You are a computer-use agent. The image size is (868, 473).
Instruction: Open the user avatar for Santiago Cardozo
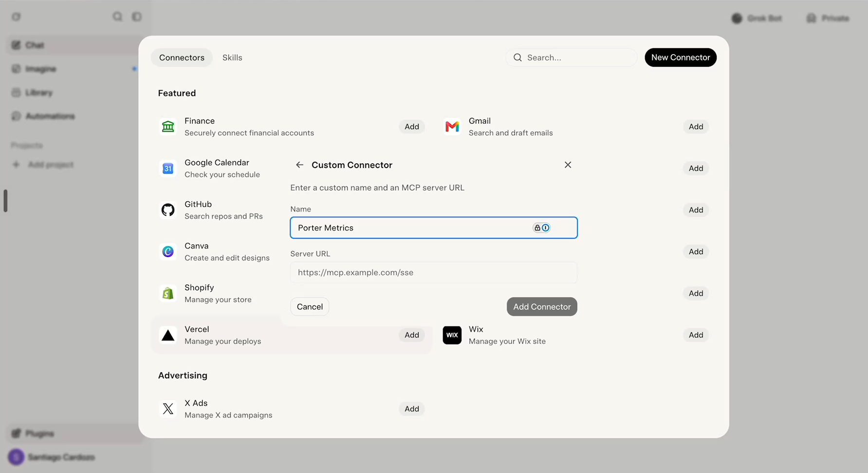pyautogui.click(x=16, y=457)
